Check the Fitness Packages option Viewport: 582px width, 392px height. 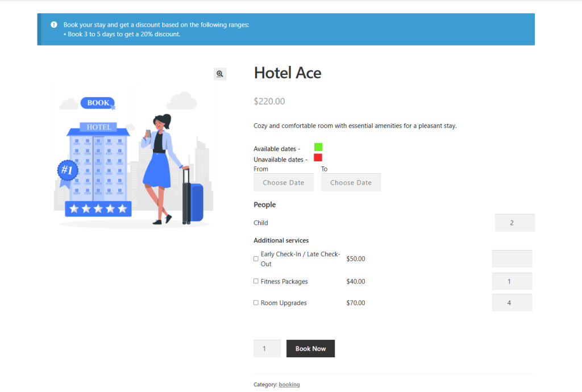[256, 281]
